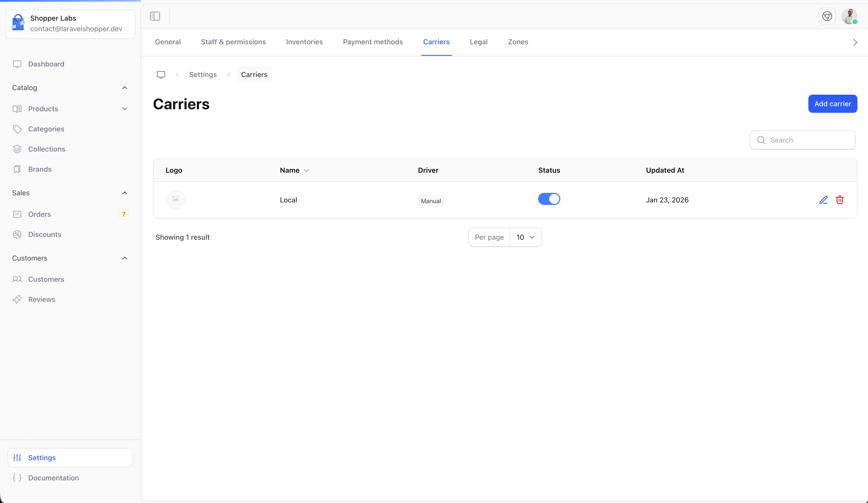Focus the carriers Search field
Viewport: 868px width, 503px height.
point(808,140)
